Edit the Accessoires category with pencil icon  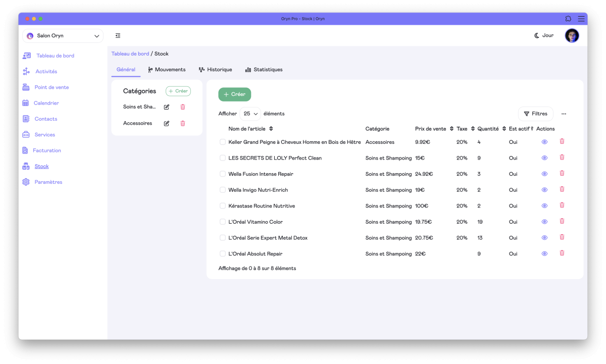pos(167,123)
